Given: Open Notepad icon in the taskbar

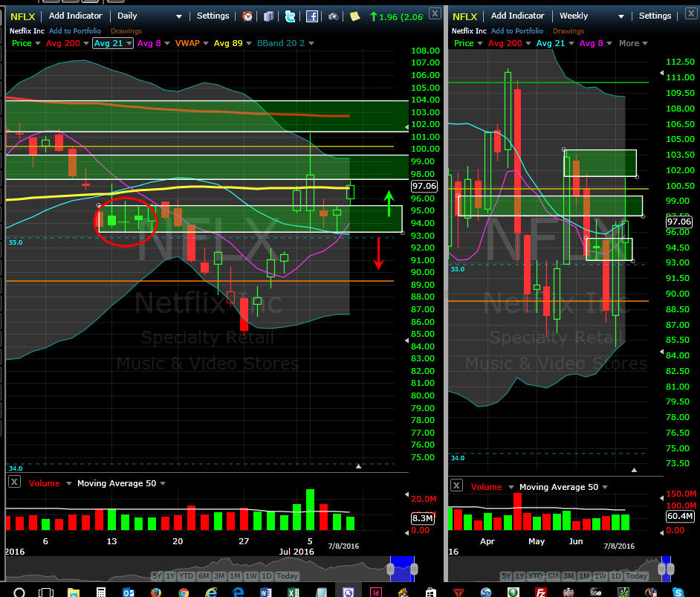Looking at the screenshot, I should click(321, 592).
